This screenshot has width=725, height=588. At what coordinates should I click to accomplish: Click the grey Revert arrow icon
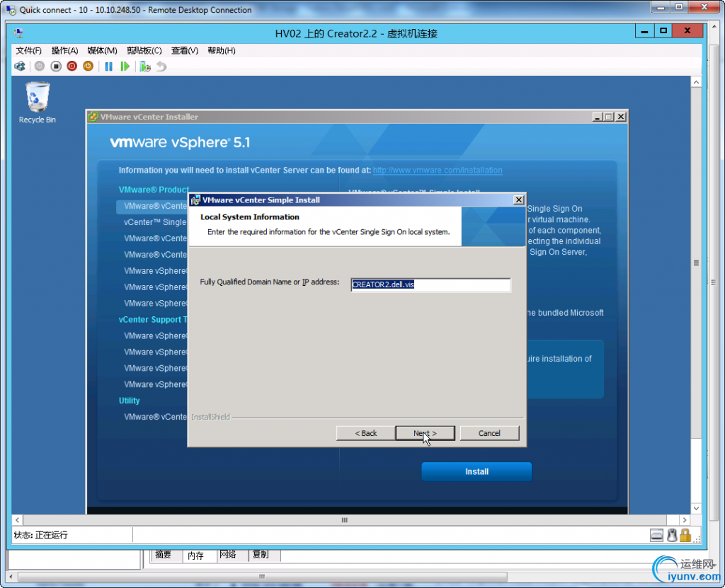(x=161, y=67)
